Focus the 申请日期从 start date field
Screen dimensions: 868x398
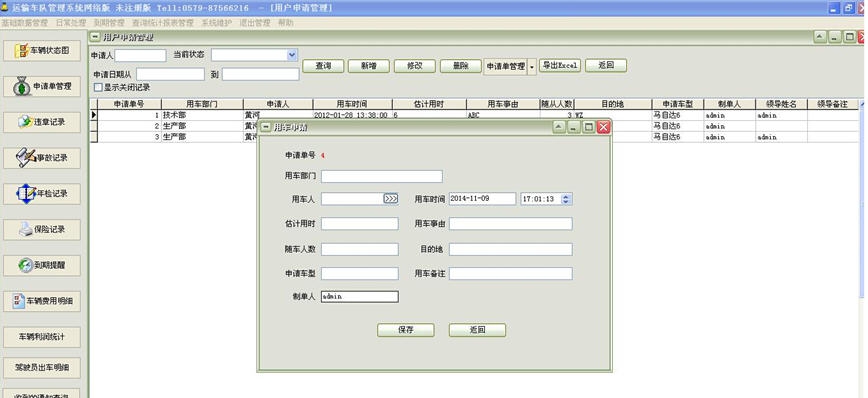(x=170, y=74)
